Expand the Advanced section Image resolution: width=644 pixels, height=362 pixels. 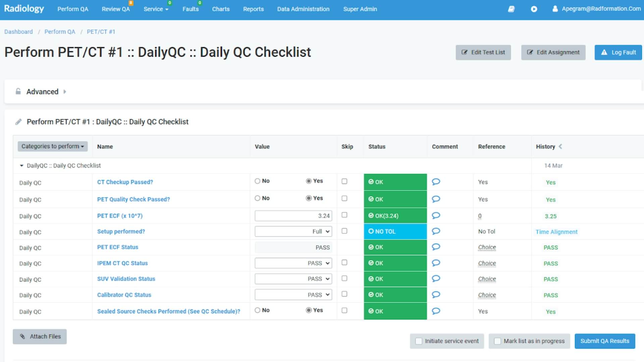pos(42,92)
